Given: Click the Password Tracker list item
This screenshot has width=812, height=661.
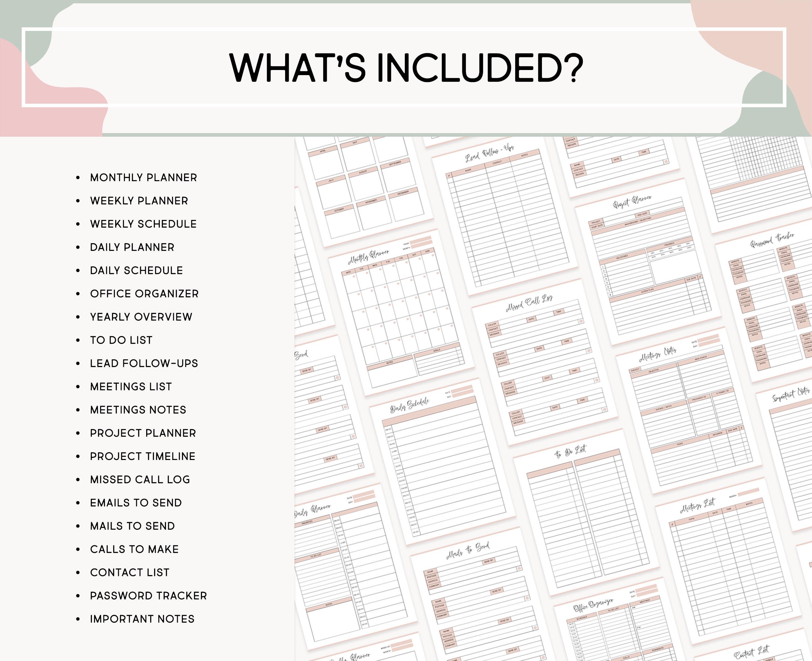Looking at the screenshot, I should [x=148, y=596].
